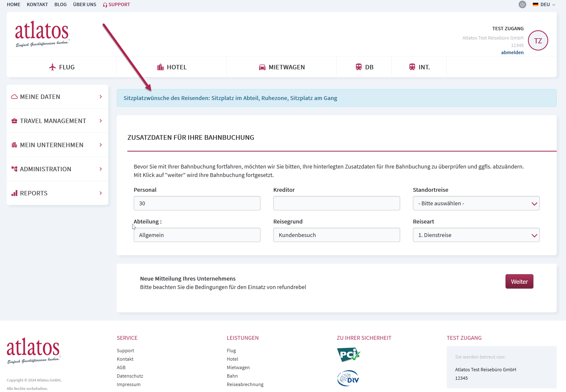Image resolution: width=566 pixels, height=392 pixels.
Task: Click the Sitzplatzwünsche des Reisenden notice
Action: pyautogui.click(x=337, y=98)
